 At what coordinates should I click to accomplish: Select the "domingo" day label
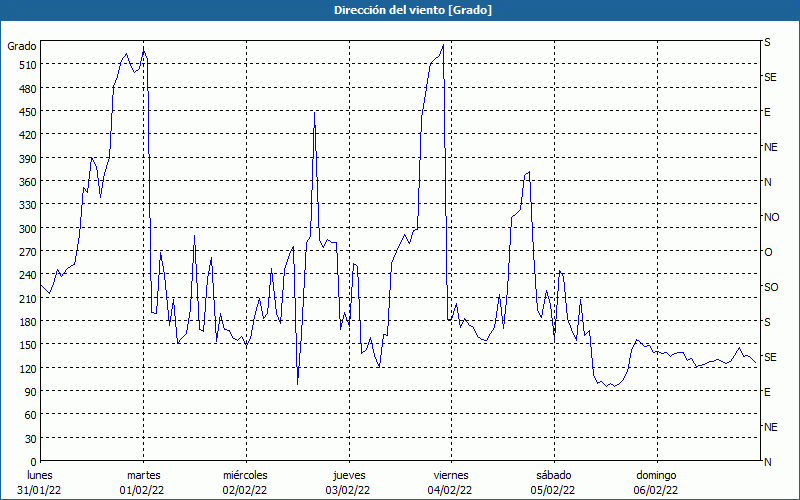coord(656,476)
